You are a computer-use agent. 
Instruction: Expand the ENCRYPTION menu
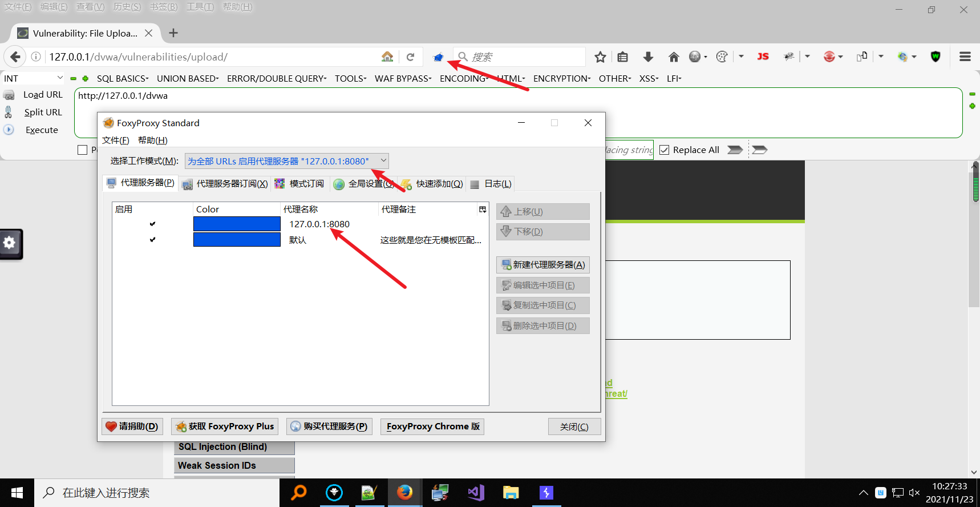562,79
